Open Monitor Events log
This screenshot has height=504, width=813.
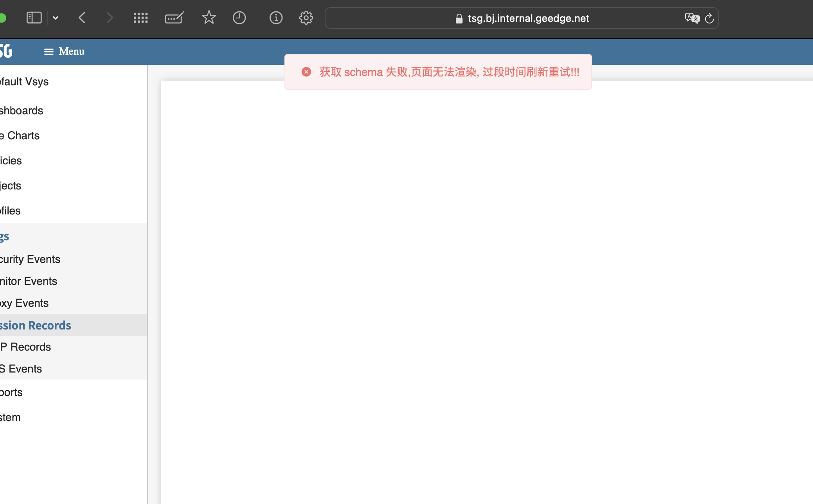tap(29, 281)
